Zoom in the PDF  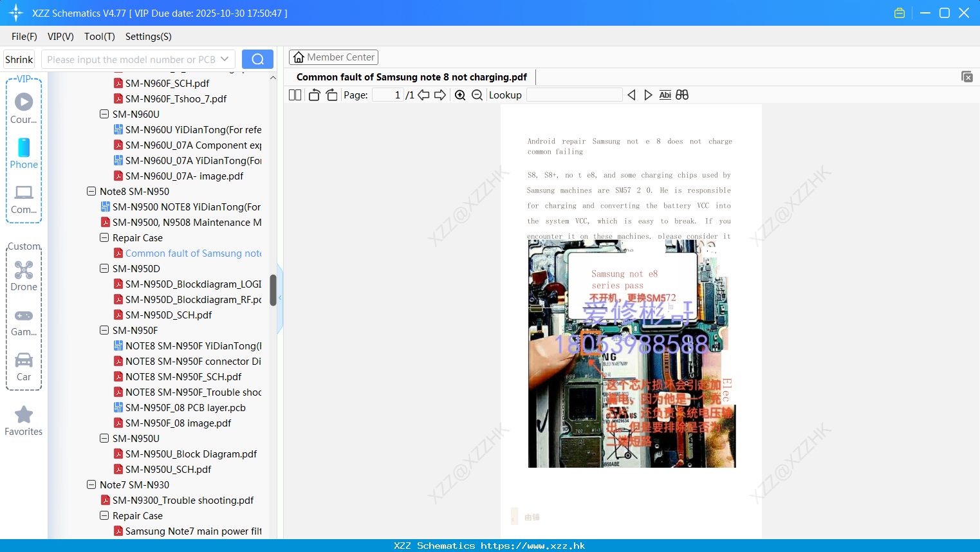click(x=460, y=95)
